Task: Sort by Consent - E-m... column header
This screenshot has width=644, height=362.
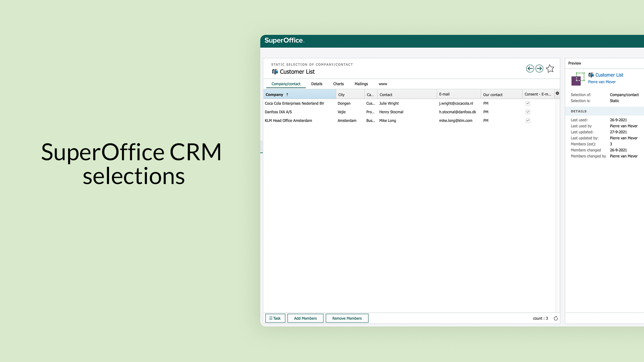Action: click(538, 95)
